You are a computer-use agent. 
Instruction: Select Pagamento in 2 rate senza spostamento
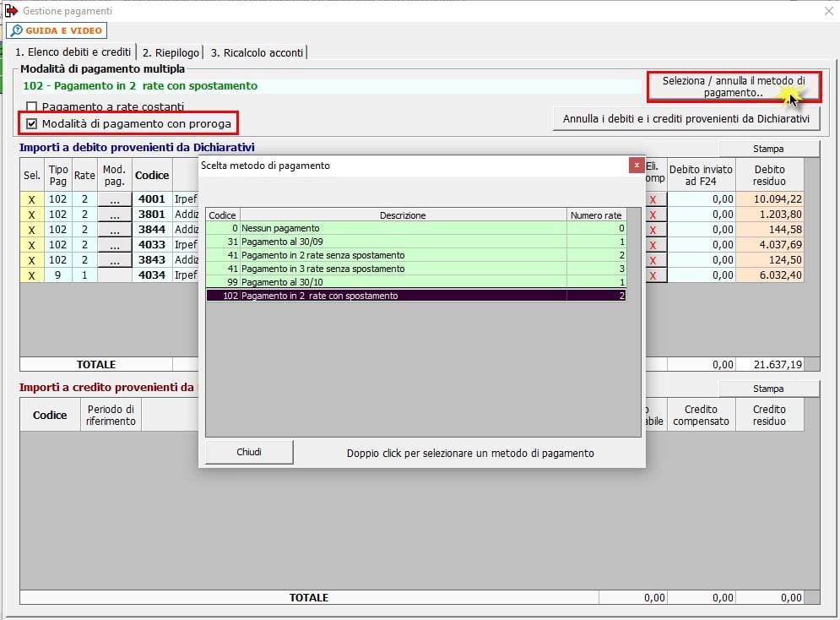tap(415, 255)
